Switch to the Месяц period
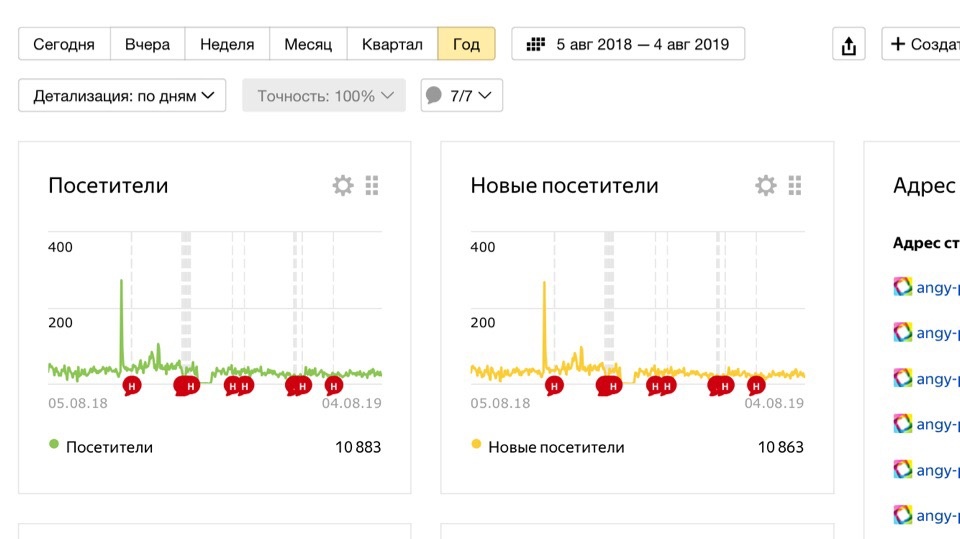This screenshot has width=960, height=539. pyautogui.click(x=308, y=44)
